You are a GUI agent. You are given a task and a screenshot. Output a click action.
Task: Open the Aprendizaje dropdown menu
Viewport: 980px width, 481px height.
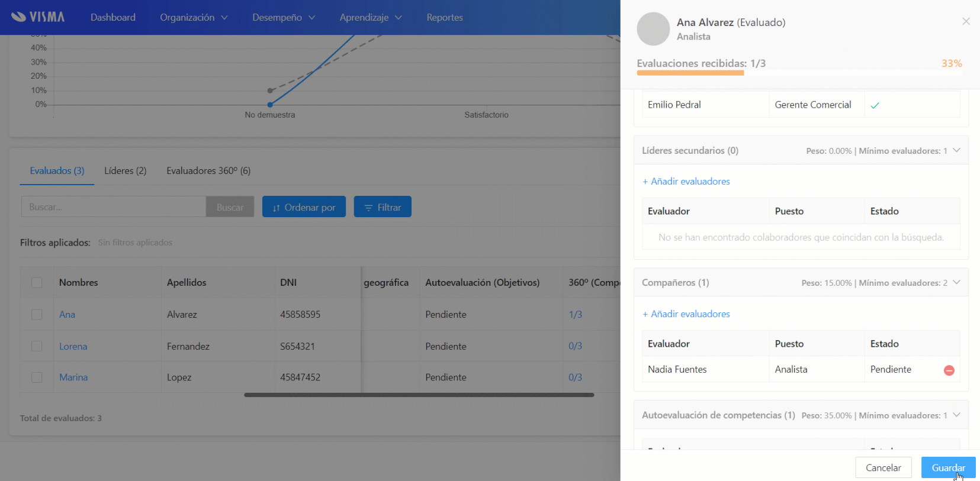click(371, 18)
